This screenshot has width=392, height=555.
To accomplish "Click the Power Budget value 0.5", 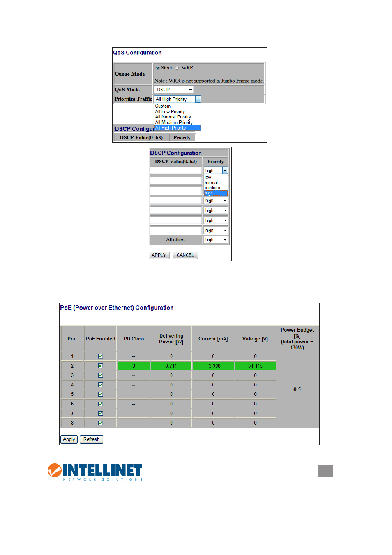I will click(x=297, y=389).
